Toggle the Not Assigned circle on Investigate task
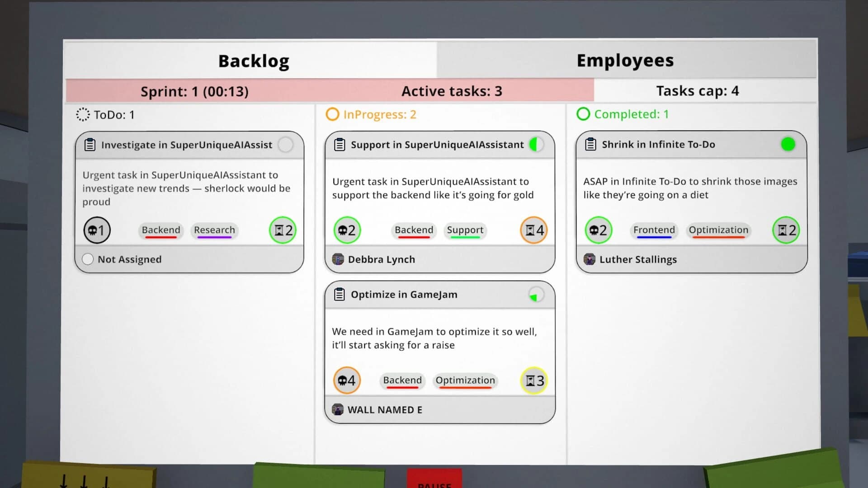868x488 pixels. click(x=87, y=259)
